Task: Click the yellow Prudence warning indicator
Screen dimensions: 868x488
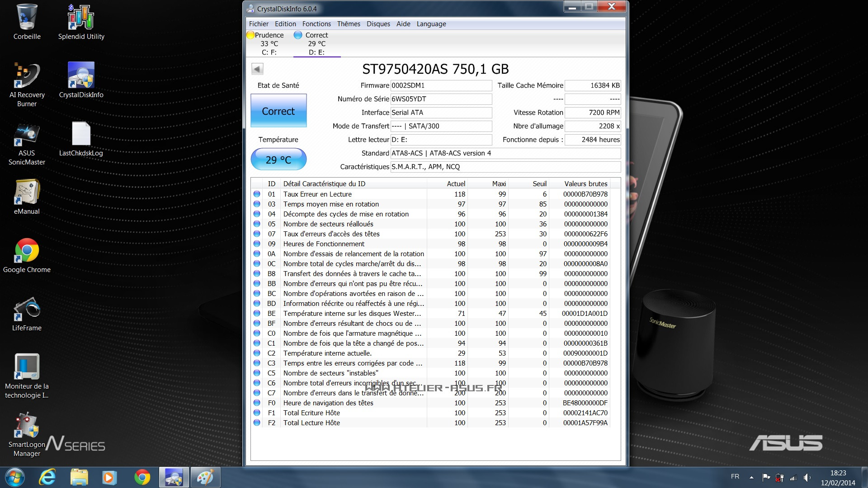Action: tap(250, 35)
